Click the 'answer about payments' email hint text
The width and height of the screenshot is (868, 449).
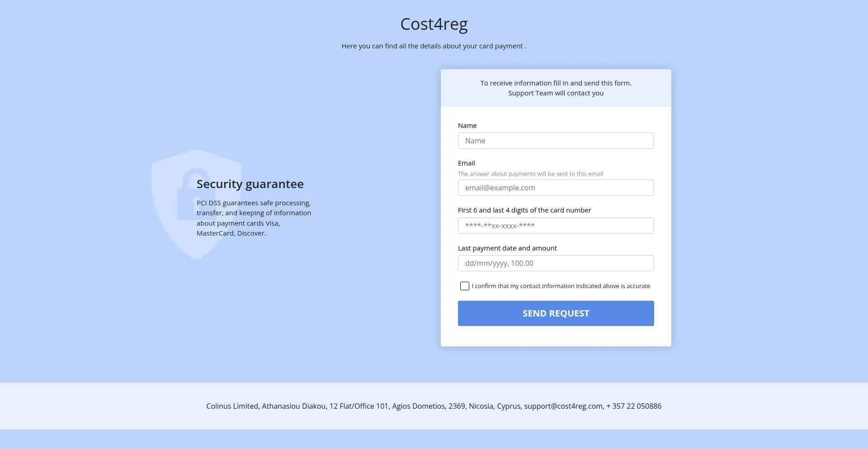point(530,174)
